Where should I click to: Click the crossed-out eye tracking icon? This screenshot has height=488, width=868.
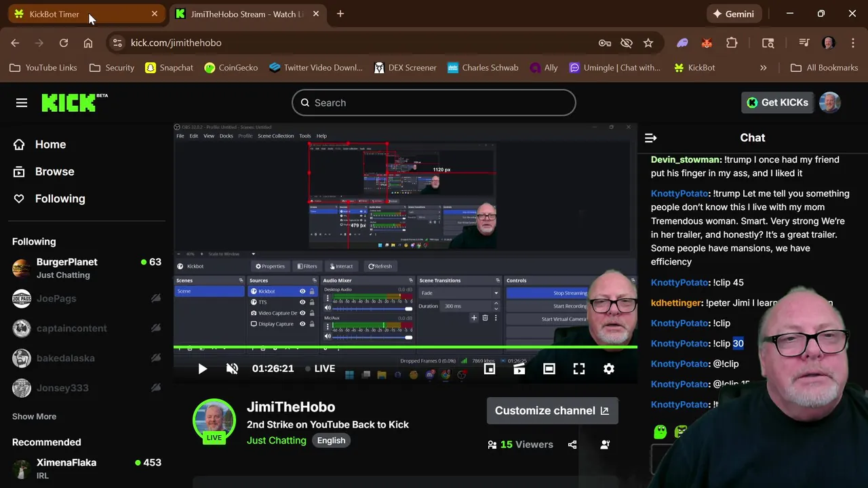(627, 43)
